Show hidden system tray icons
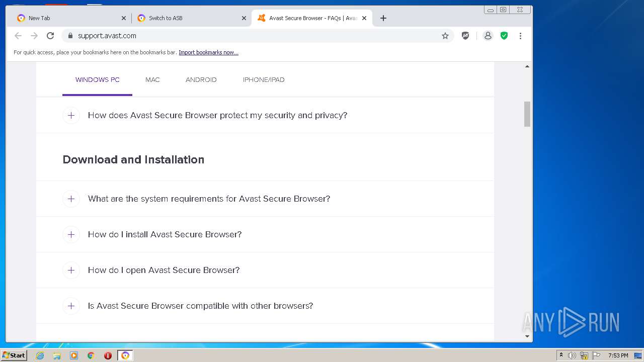644x362 pixels. click(x=561, y=355)
